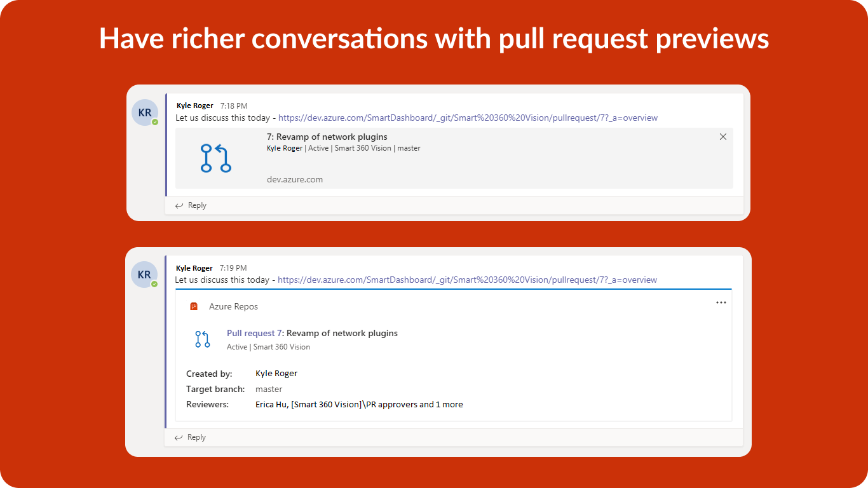Viewport: 868px width, 488px height.
Task: Click the '7:18 PM' timestamp
Action: click(x=234, y=105)
